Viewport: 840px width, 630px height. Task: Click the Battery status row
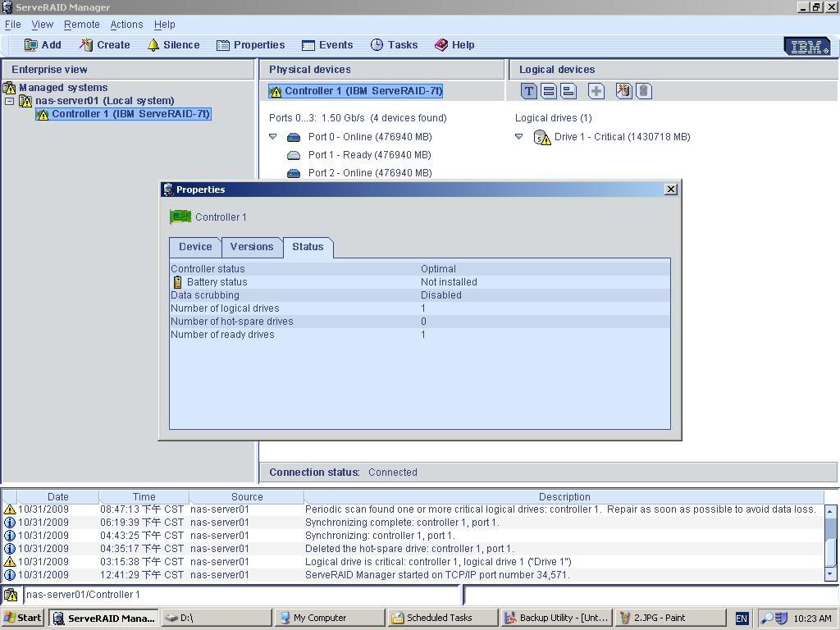coord(419,282)
